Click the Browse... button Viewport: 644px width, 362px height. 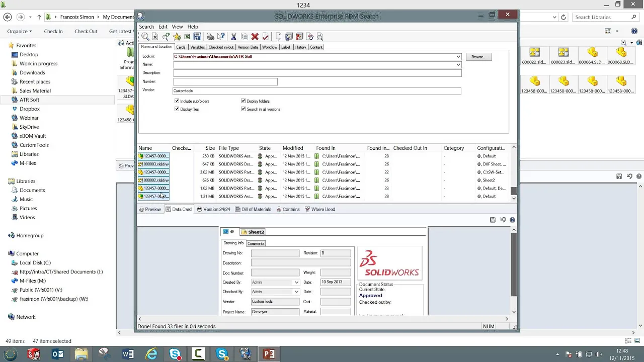(478, 57)
